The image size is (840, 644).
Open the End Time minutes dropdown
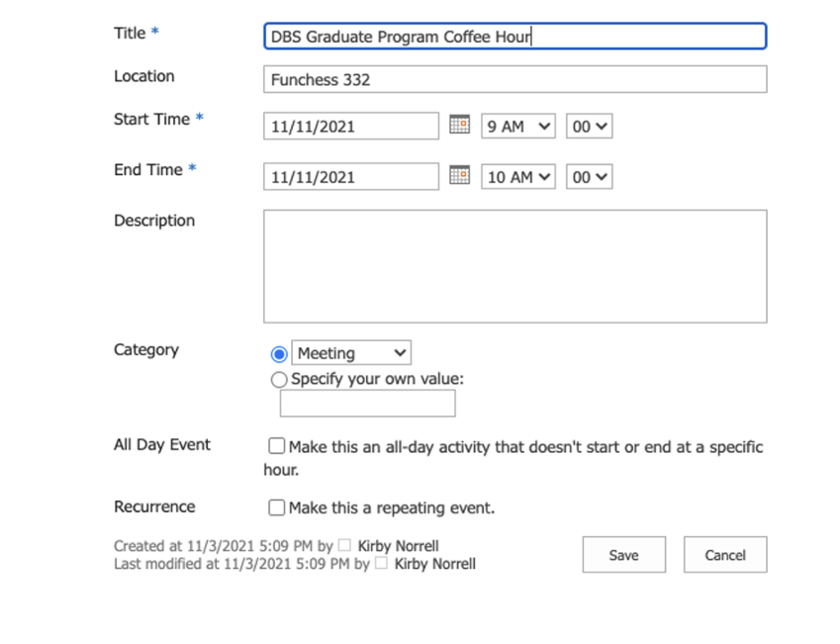pos(589,177)
